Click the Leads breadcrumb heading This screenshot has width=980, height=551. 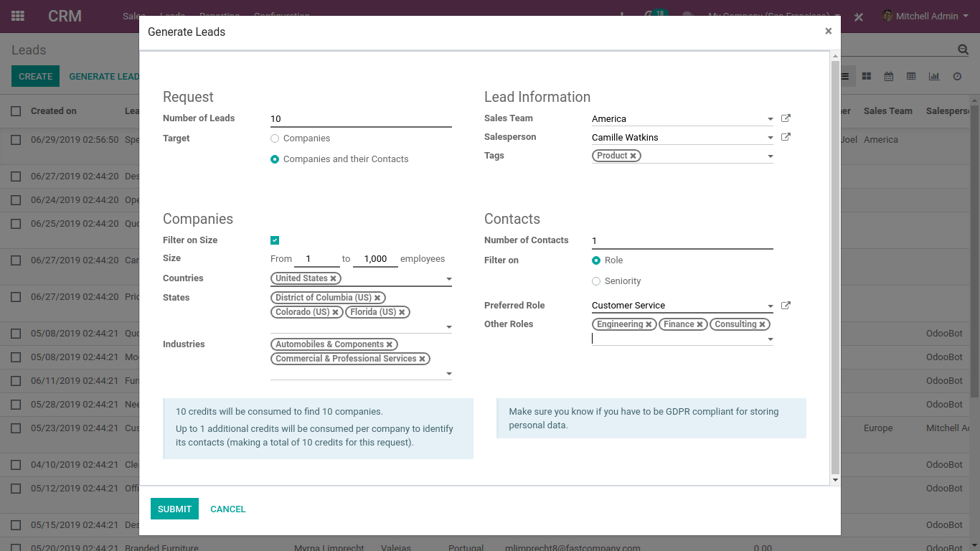[29, 50]
